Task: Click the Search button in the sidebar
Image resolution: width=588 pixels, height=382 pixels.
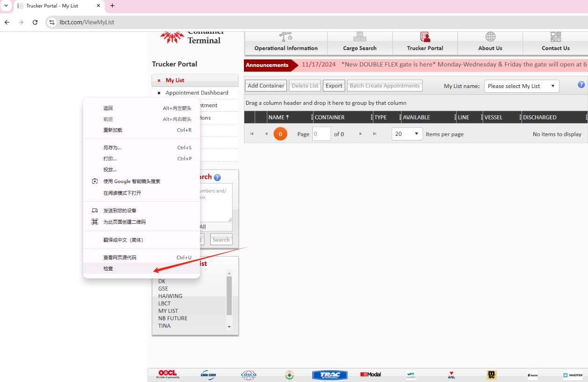Action: tap(221, 240)
